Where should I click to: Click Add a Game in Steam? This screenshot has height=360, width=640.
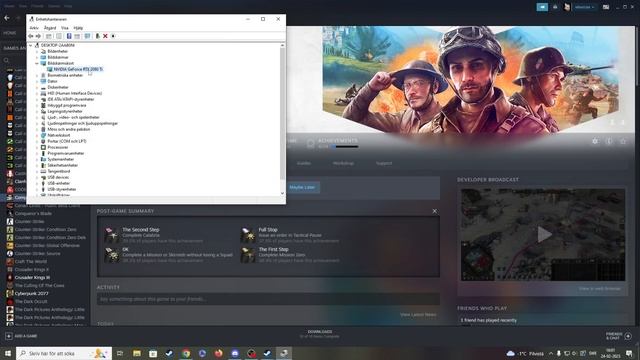tap(21, 336)
